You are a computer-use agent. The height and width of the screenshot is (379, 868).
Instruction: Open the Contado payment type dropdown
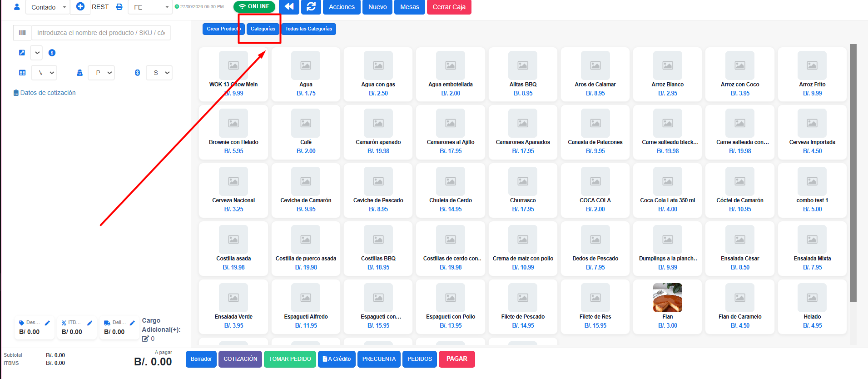coord(47,7)
